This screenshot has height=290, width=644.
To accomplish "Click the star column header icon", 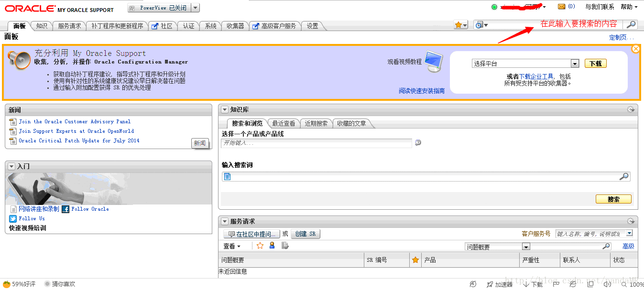I will (x=415, y=260).
